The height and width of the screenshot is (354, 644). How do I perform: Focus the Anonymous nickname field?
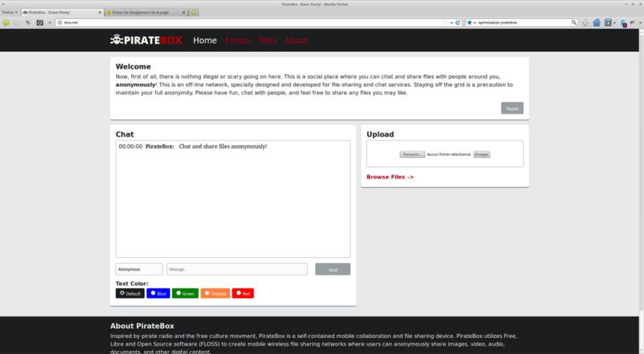point(139,270)
